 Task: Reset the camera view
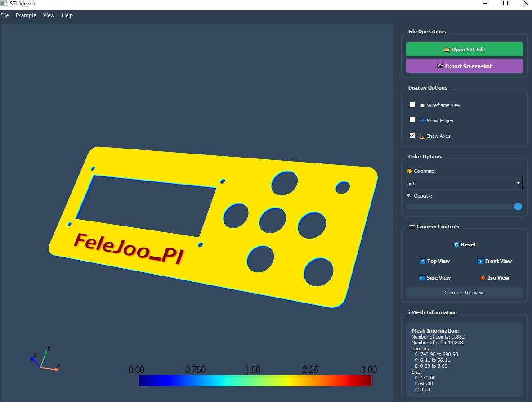point(465,244)
